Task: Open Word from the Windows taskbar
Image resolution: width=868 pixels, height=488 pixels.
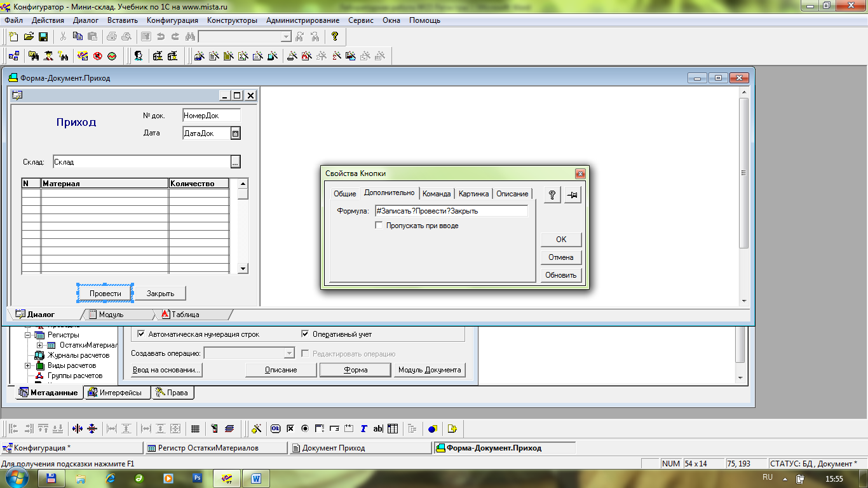Action: pyautogui.click(x=257, y=478)
